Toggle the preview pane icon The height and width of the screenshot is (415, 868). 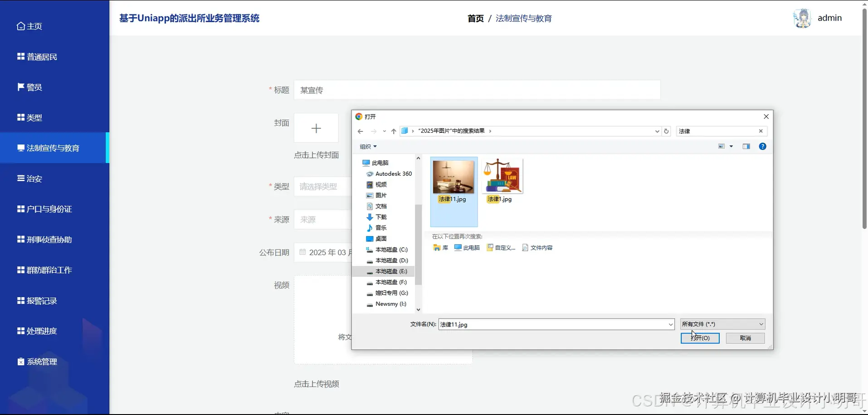point(745,146)
